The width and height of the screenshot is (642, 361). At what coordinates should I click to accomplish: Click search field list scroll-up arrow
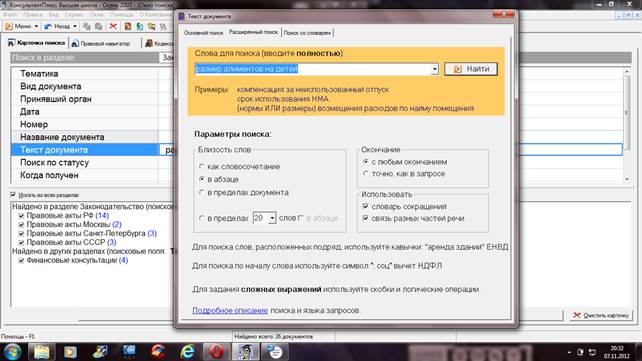click(x=627, y=72)
